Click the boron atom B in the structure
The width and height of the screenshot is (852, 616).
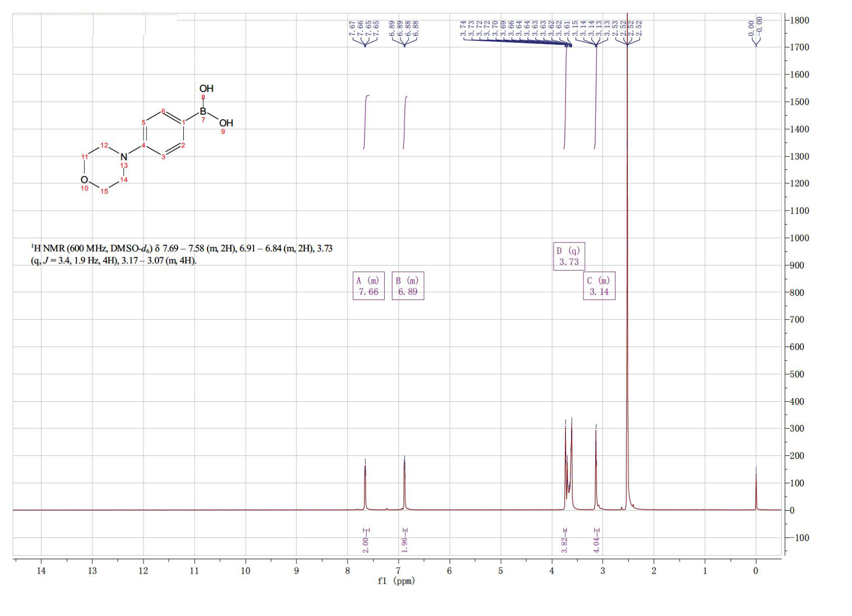203,111
